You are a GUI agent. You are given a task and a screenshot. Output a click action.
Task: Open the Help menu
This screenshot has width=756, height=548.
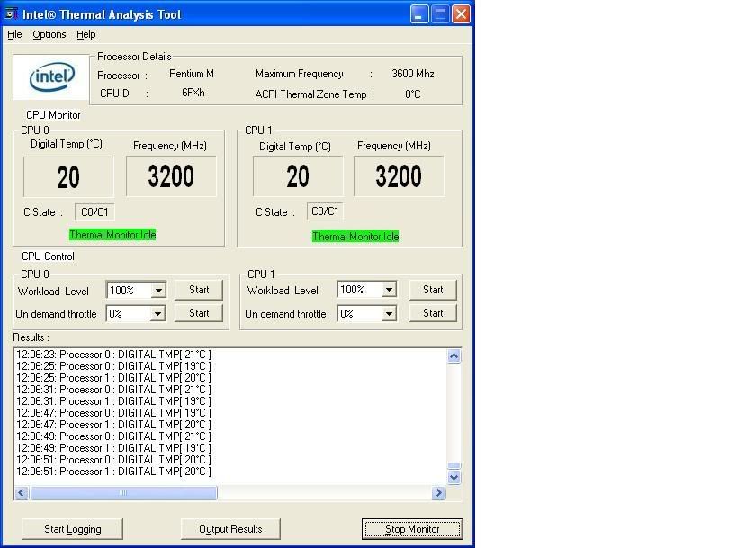tap(86, 35)
